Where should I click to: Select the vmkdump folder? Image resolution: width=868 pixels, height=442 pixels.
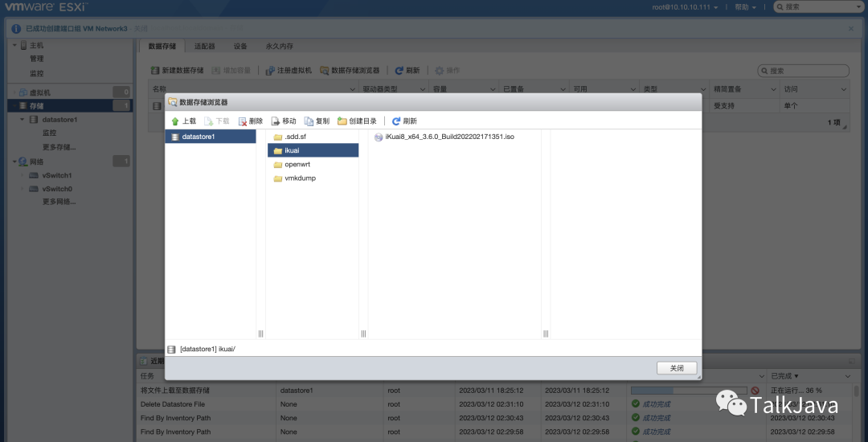click(300, 178)
